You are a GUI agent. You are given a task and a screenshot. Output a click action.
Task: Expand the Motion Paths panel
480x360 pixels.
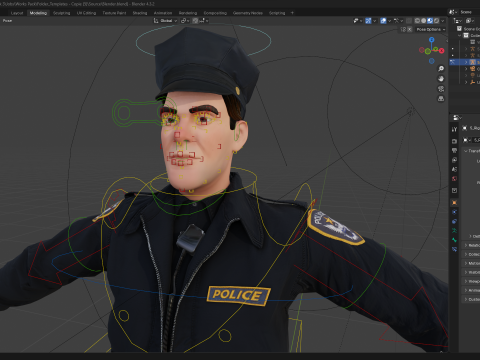[471, 263]
